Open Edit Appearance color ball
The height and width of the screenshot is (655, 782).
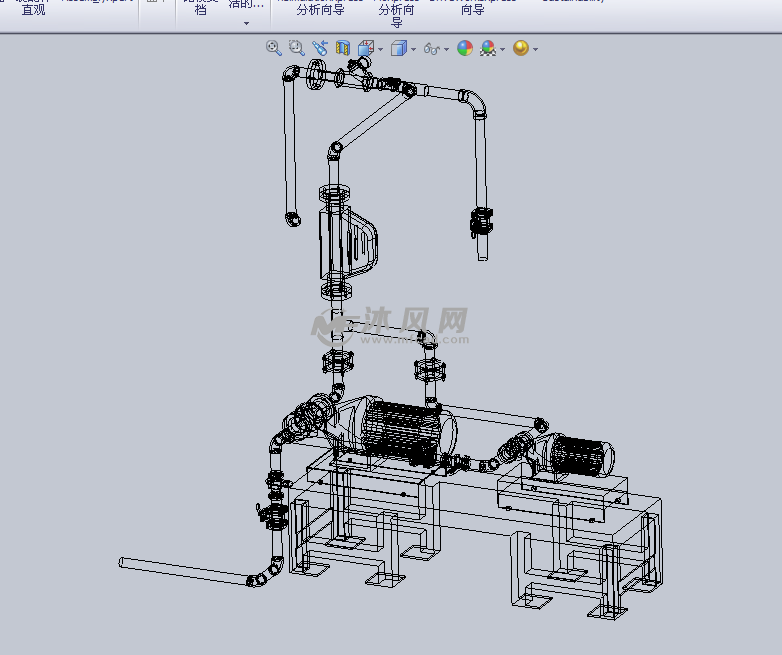[464, 48]
